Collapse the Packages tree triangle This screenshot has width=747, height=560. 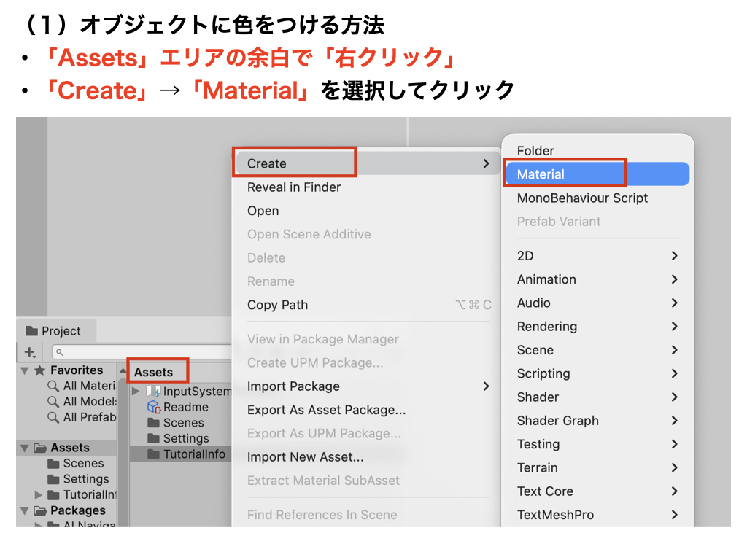[25, 510]
